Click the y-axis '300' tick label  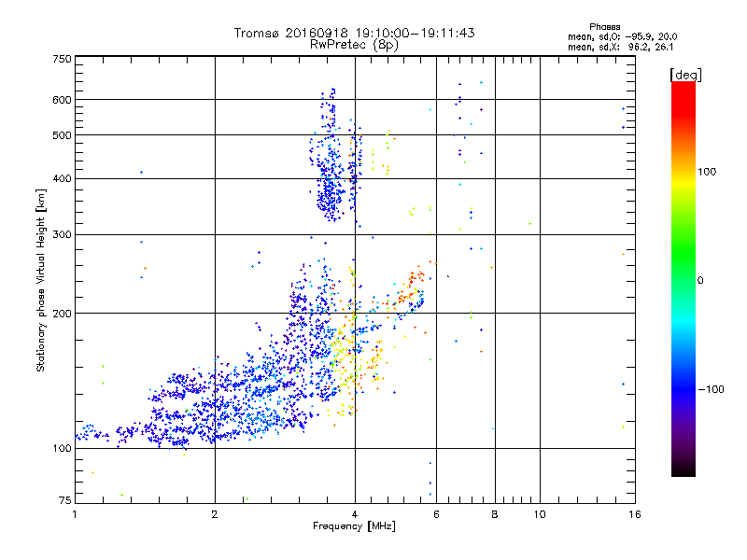pyautogui.click(x=62, y=235)
